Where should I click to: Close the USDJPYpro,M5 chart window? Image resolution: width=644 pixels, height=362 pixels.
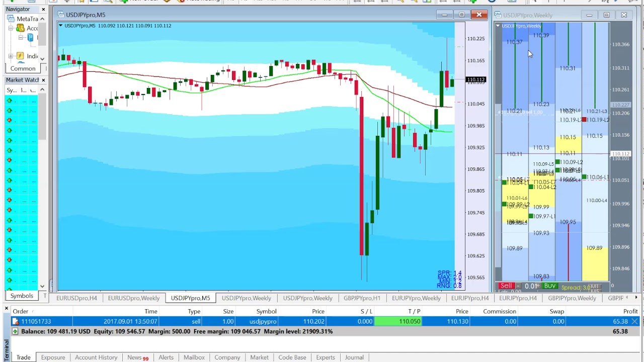(479, 15)
